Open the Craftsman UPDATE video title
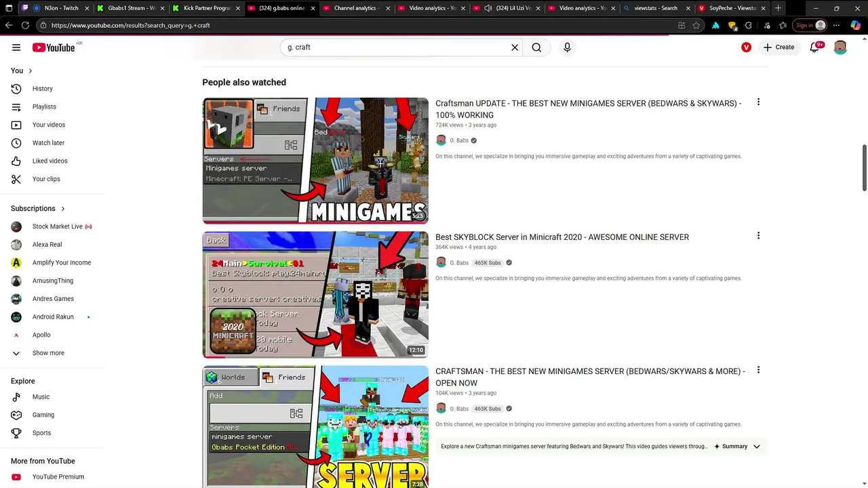The height and width of the screenshot is (488, 868). click(588, 109)
